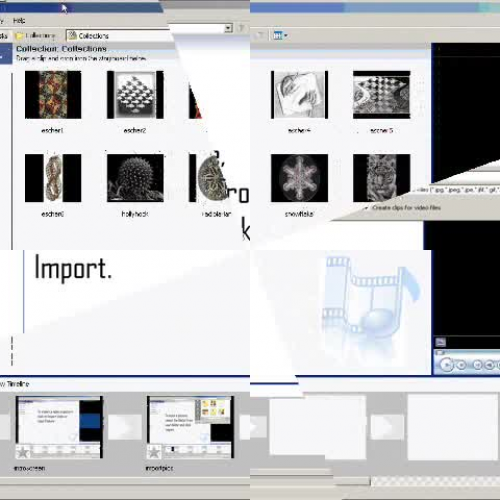
Task: Toggle Create clips for video files checkbox
Action: pyautogui.click(x=366, y=208)
